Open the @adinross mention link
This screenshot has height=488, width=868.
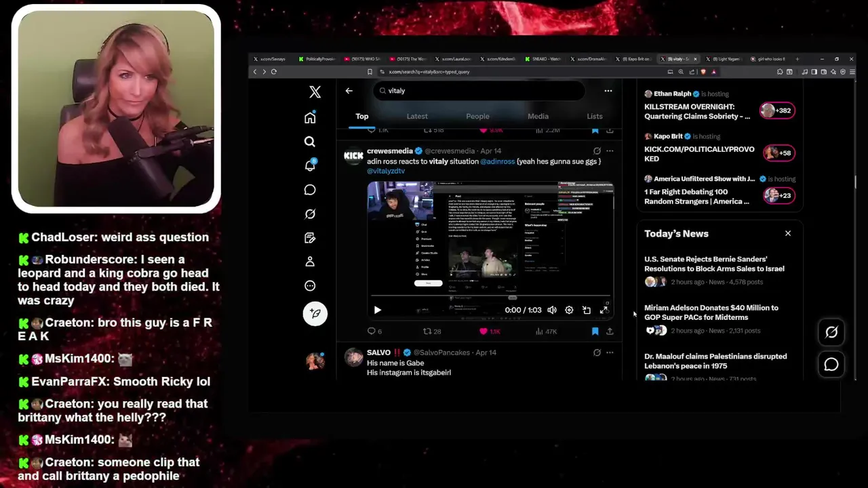point(497,161)
